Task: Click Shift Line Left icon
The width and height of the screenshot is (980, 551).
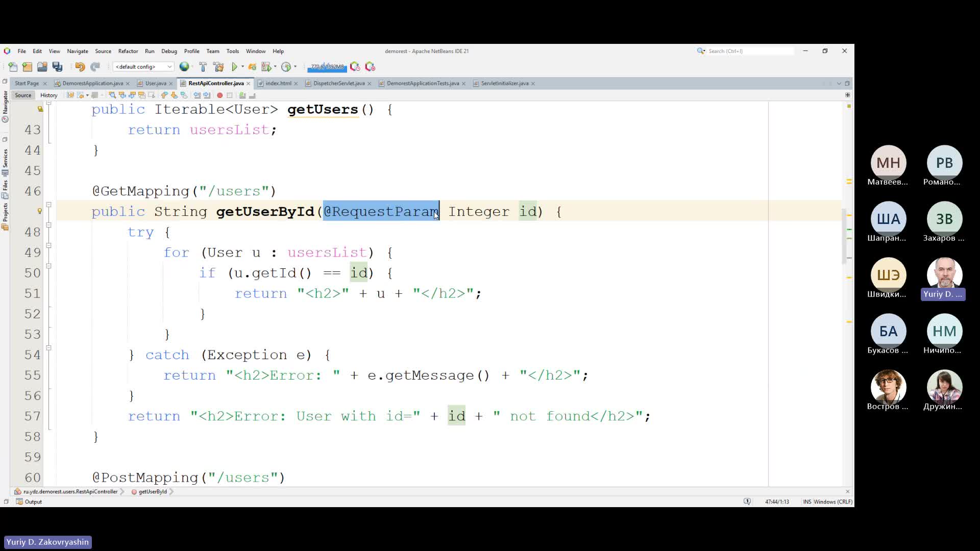Action: (x=197, y=95)
